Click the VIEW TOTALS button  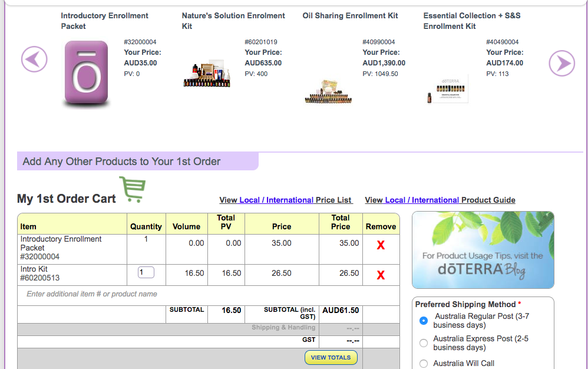coord(331,357)
